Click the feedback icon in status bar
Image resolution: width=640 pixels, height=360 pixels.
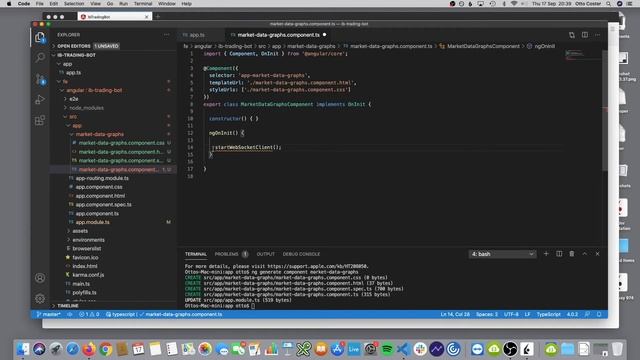[x=587, y=314]
